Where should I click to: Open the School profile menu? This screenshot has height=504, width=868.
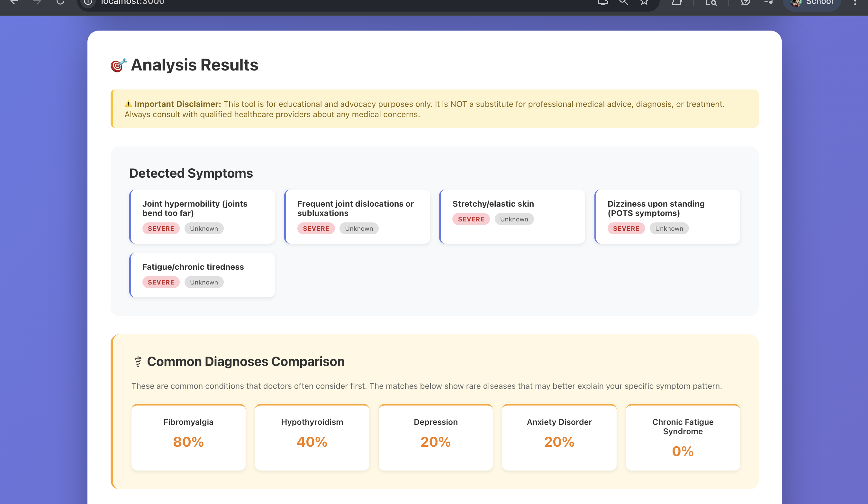tap(812, 3)
